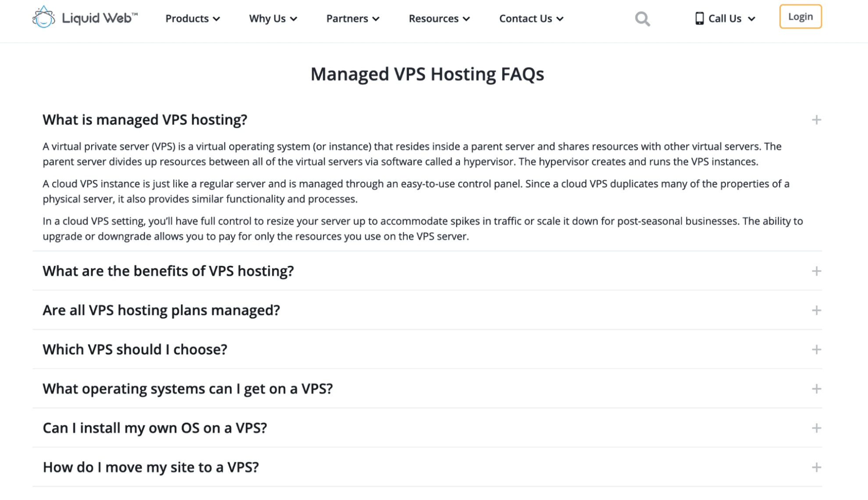Click the plus icon for installing my own OS
Image resolution: width=868 pixels, height=500 pixels.
pos(816,428)
